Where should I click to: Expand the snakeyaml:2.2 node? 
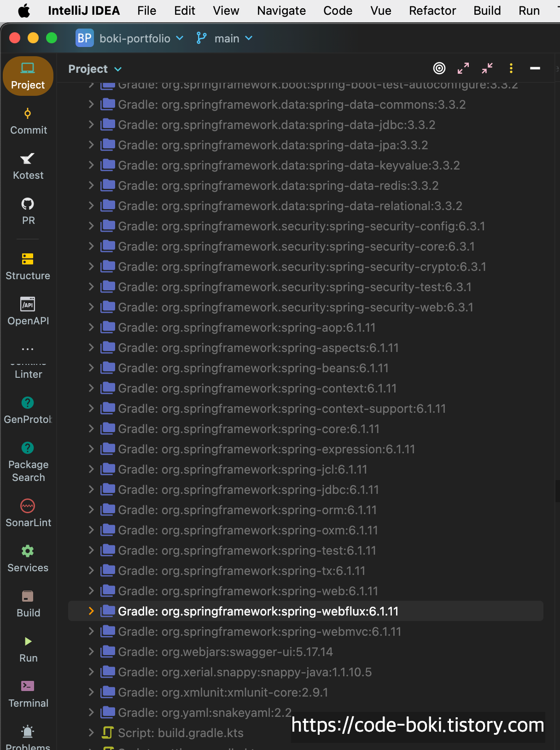coord(91,713)
